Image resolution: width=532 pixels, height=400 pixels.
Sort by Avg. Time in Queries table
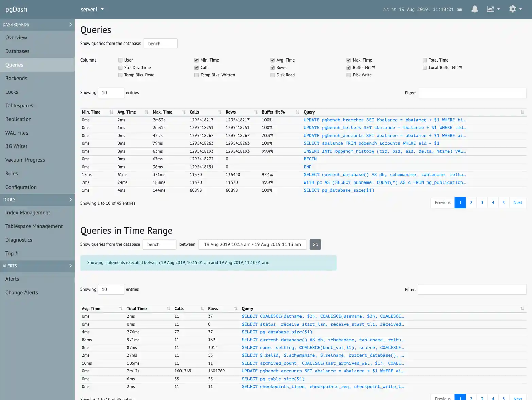(147, 112)
